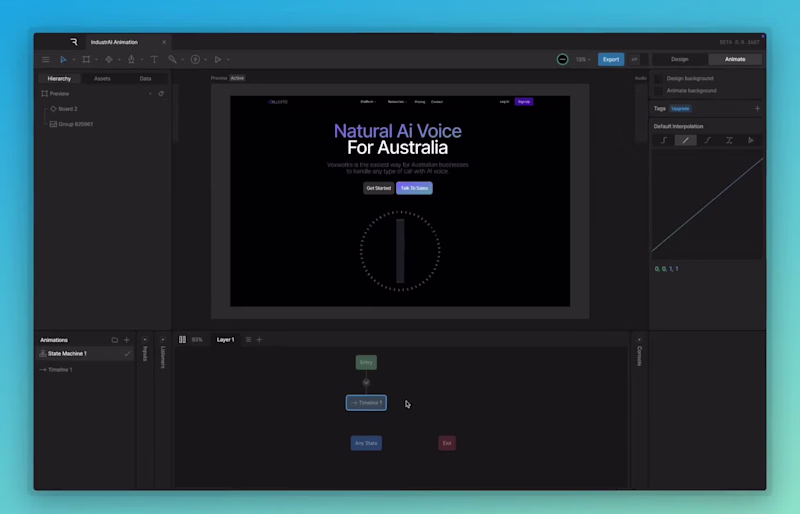Click the lightning Events tool
The height and width of the screenshot is (514, 800).
tap(195, 60)
